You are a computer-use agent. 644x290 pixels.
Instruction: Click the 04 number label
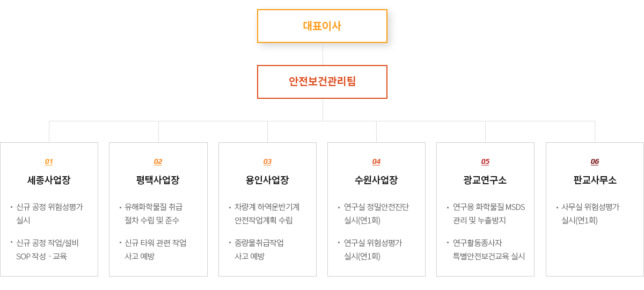coord(376,162)
